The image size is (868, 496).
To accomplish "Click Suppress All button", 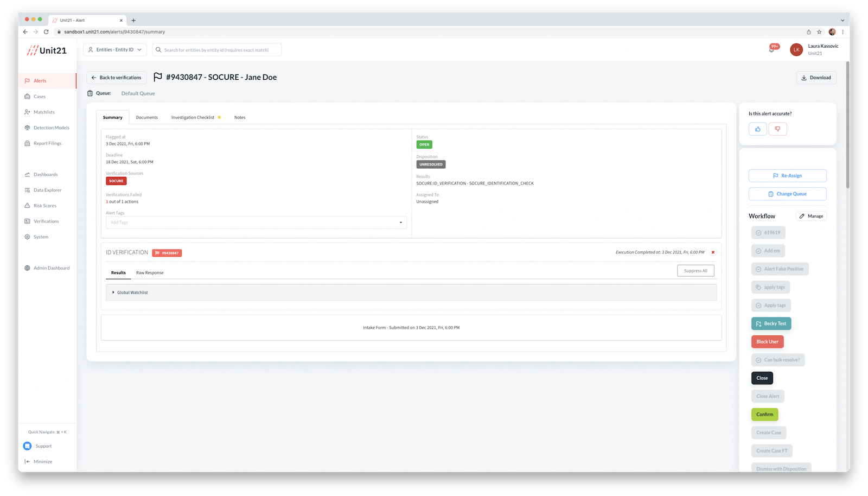I will point(695,271).
